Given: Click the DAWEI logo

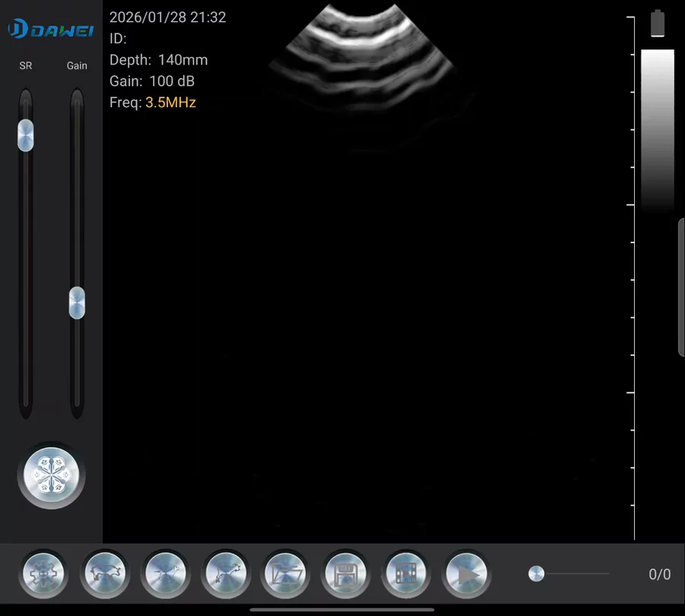Looking at the screenshot, I should (51, 30).
